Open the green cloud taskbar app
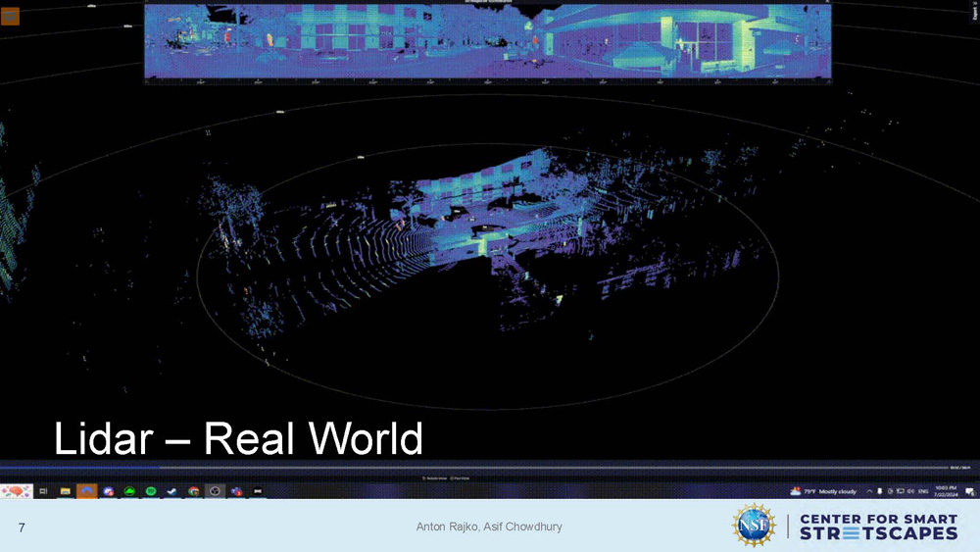This screenshot has width=980, height=552. (x=129, y=491)
